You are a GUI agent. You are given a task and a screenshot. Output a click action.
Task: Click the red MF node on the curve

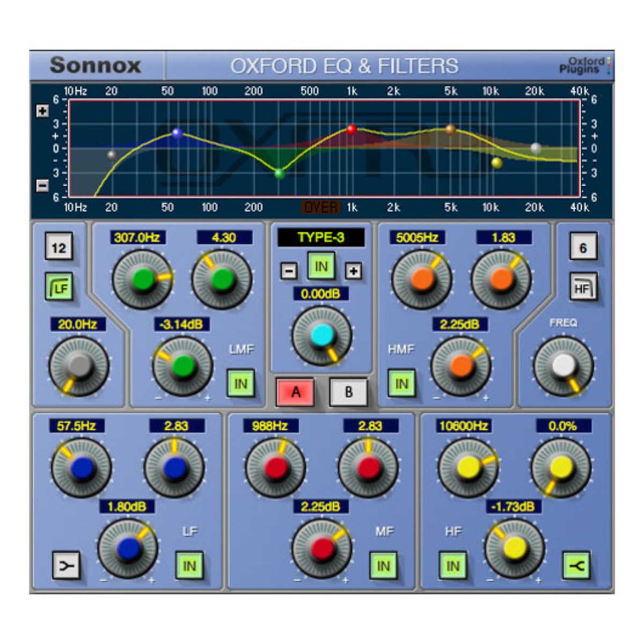(x=352, y=129)
